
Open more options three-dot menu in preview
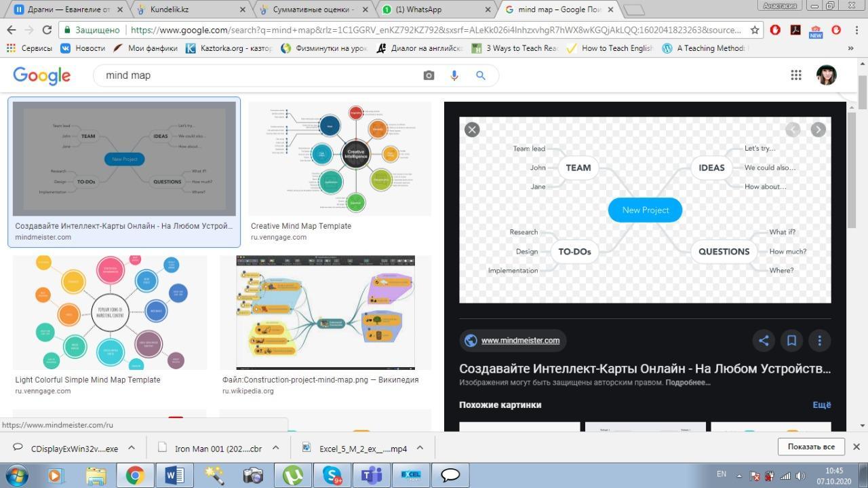[819, 341]
